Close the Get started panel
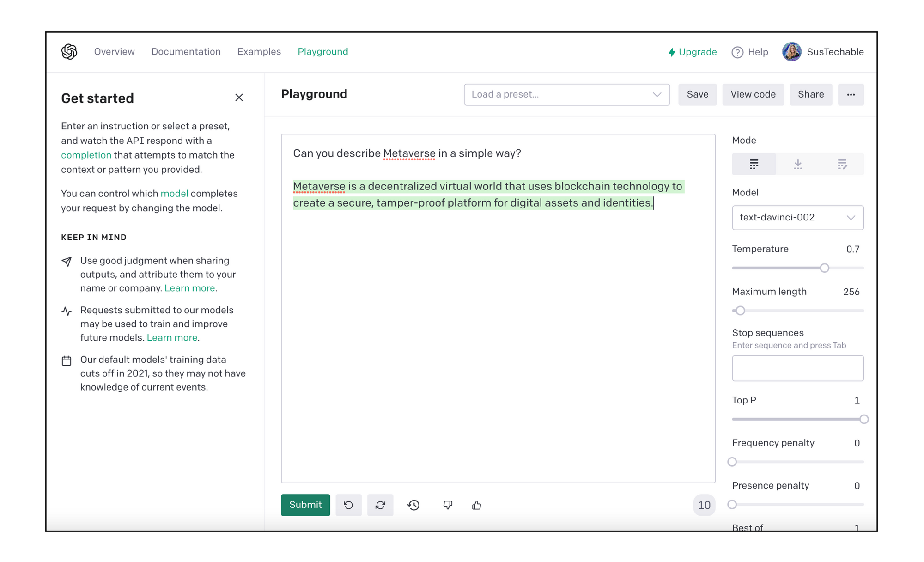The image size is (924, 562). tap(239, 98)
